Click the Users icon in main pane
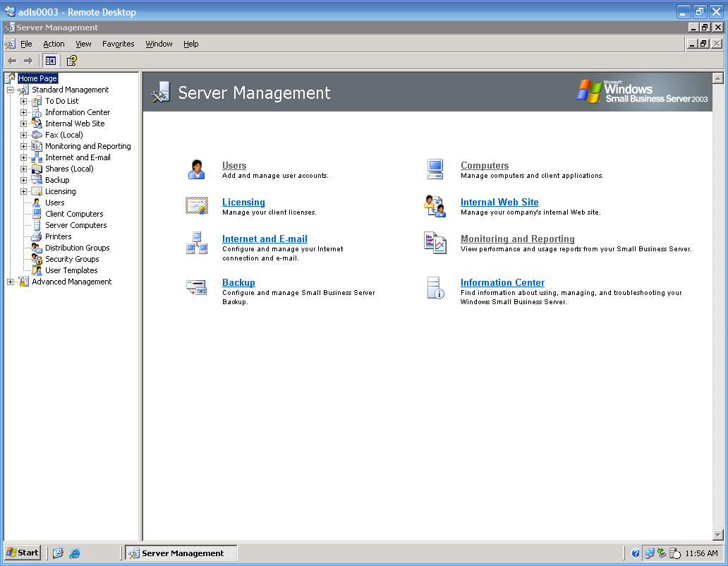This screenshot has height=566, width=728. coord(196,169)
